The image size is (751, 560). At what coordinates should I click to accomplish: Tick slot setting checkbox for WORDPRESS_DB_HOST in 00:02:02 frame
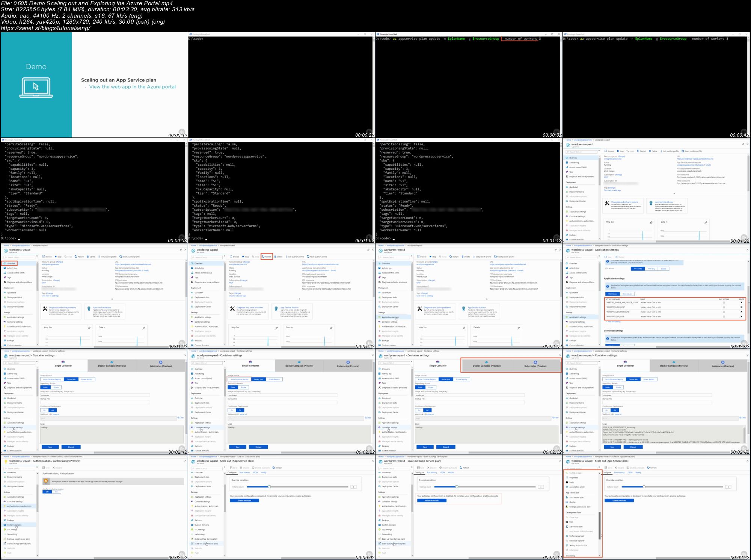point(724,307)
